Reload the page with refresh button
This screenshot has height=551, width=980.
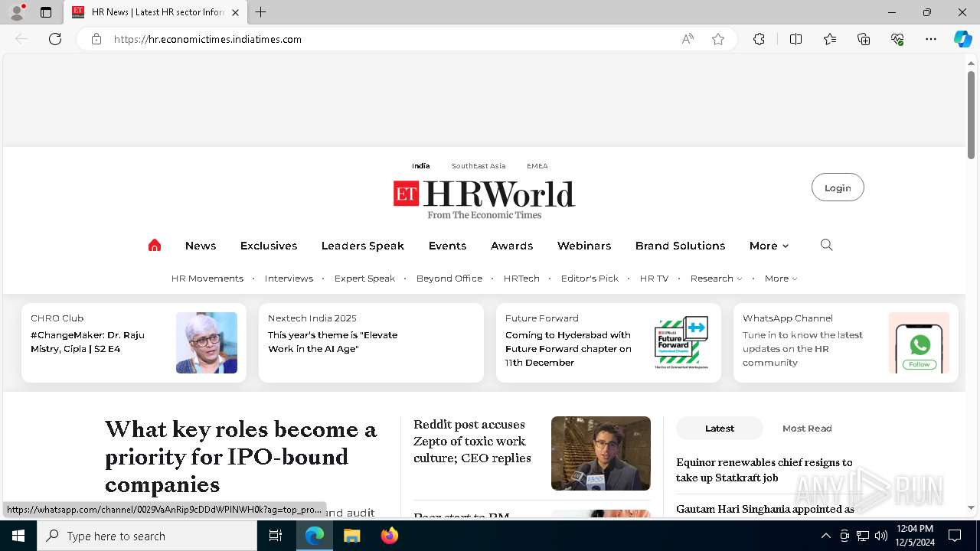tap(55, 39)
